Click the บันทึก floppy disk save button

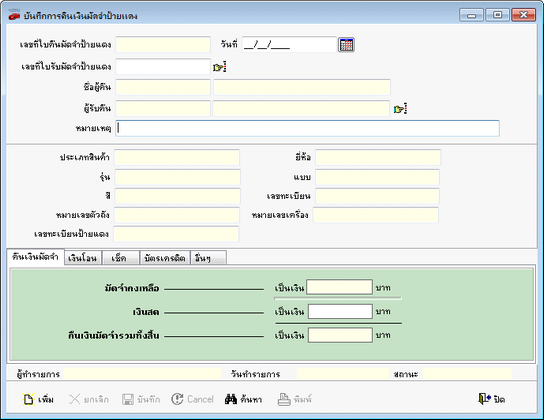click(141, 399)
